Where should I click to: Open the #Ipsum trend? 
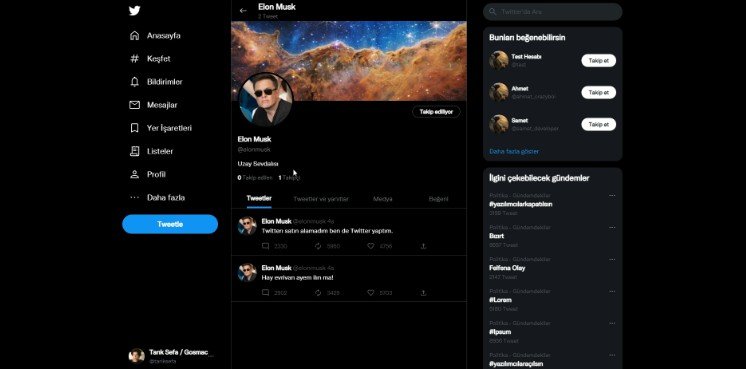(x=500, y=331)
